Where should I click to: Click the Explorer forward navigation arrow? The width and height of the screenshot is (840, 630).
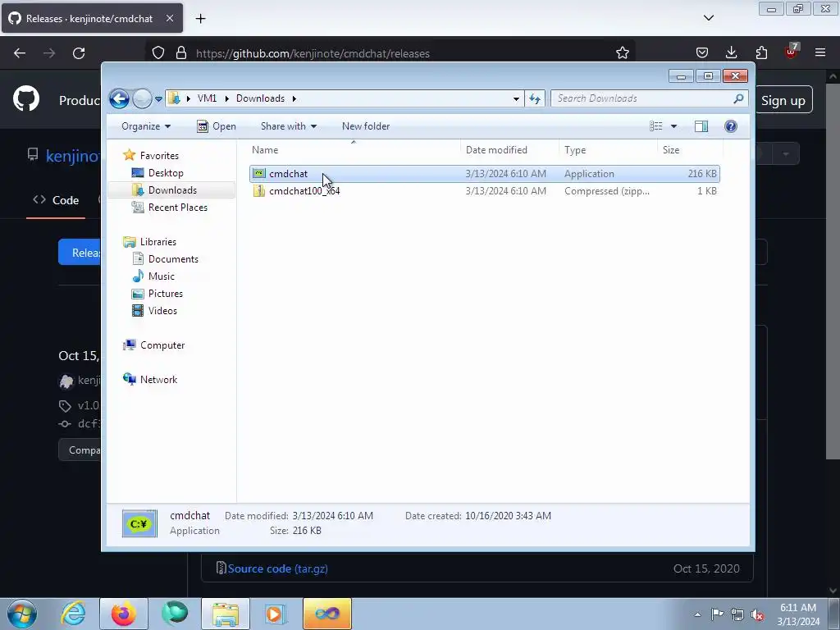[x=142, y=98]
